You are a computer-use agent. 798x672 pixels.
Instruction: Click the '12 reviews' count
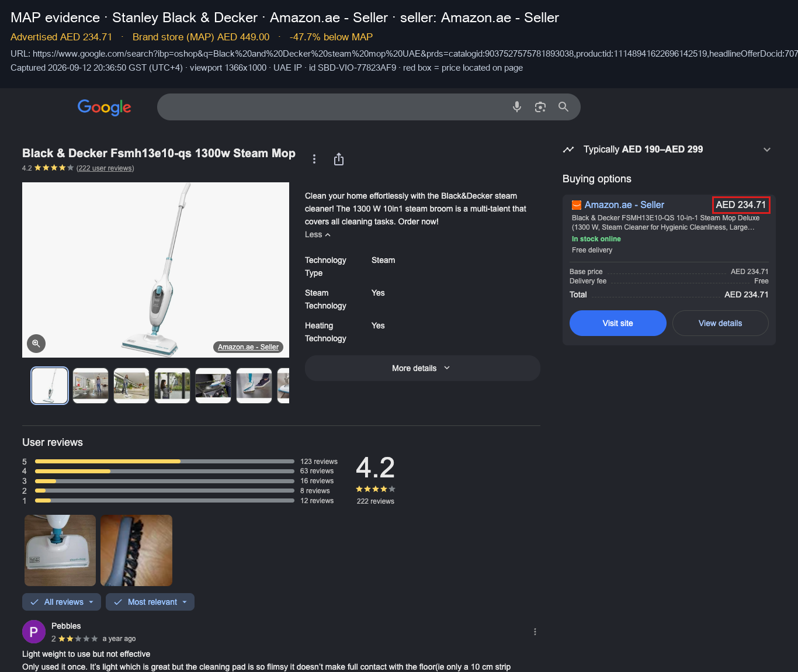pyautogui.click(x=317, y=501)
